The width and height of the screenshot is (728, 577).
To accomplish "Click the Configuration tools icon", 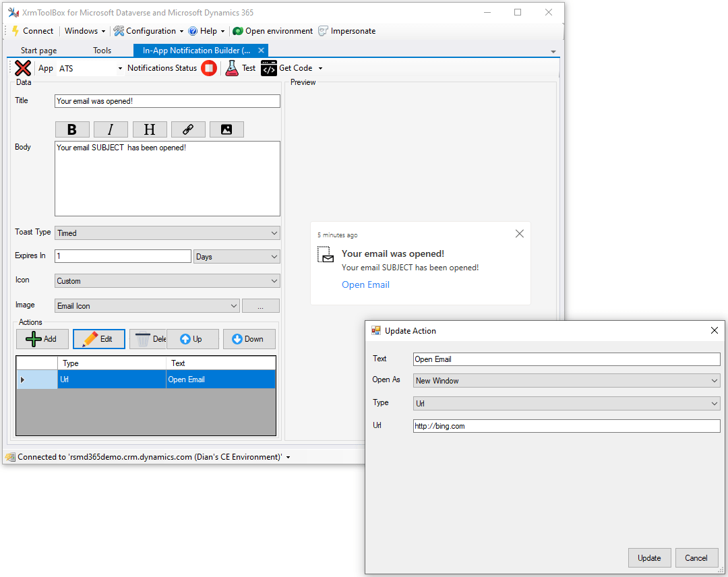I will (119, 31).
